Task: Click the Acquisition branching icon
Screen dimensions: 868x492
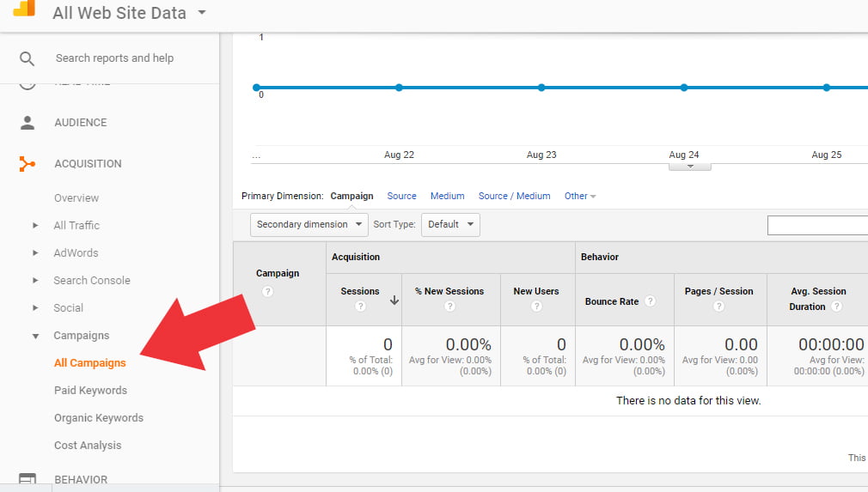Action: coord(28,164)
